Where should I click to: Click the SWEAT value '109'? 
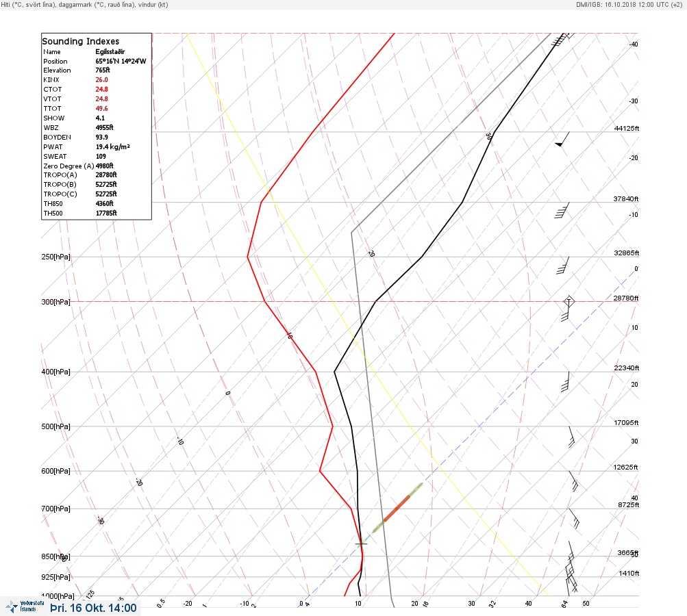click(101, 156)
